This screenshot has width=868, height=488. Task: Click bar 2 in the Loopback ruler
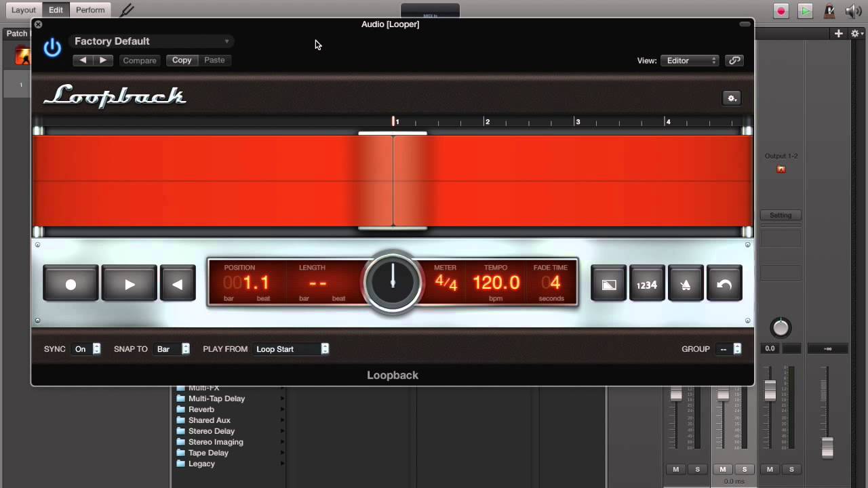point(486,121)
